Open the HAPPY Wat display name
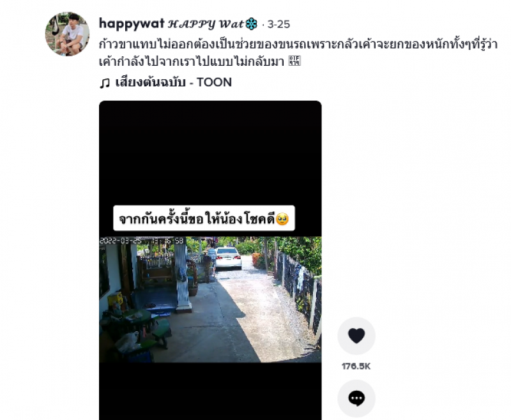The width and height of the screenshot is (511, 420). point(206,24)
